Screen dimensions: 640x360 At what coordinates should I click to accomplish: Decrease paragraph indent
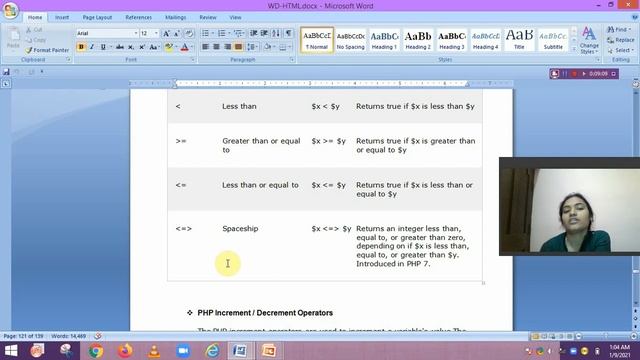(x=253, y=33)
